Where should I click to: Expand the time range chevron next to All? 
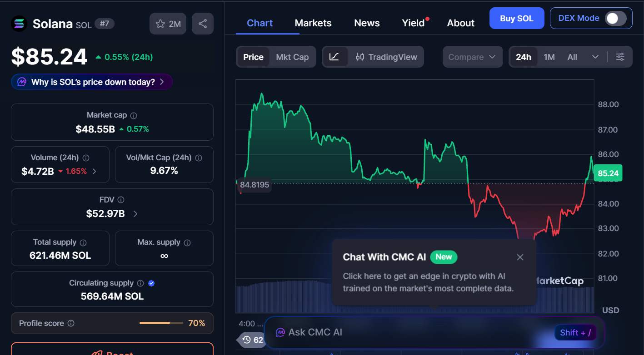[595, 57]
